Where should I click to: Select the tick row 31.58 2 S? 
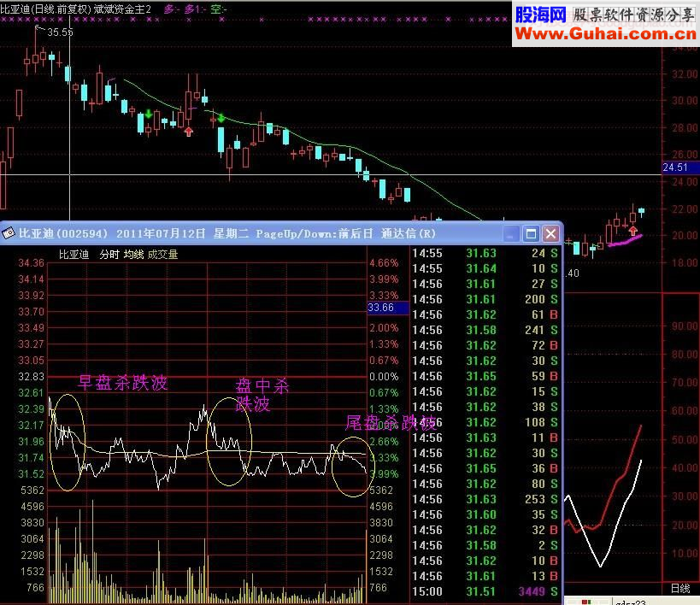point(485,546)
